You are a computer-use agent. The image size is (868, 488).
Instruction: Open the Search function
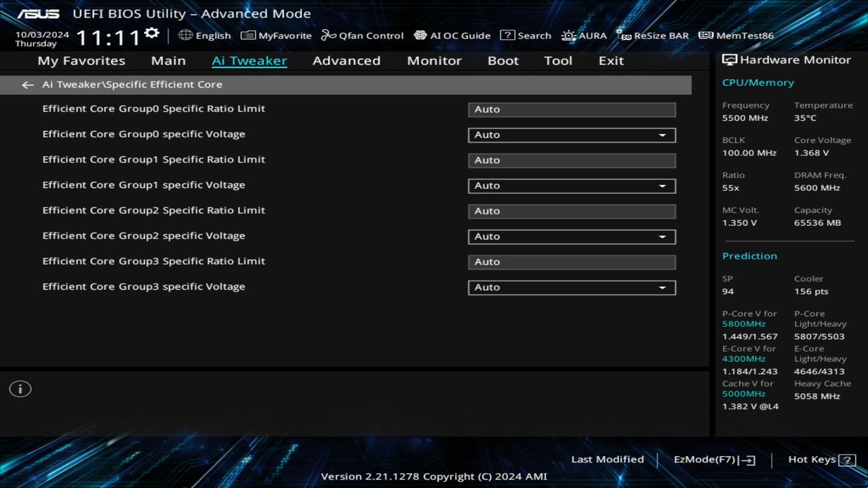[526, 35]
